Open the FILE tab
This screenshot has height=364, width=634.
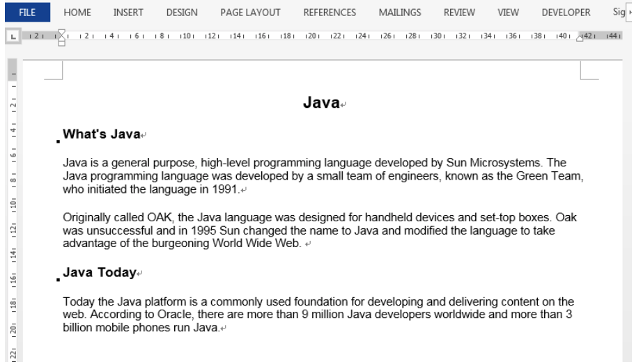click(27, 12)
